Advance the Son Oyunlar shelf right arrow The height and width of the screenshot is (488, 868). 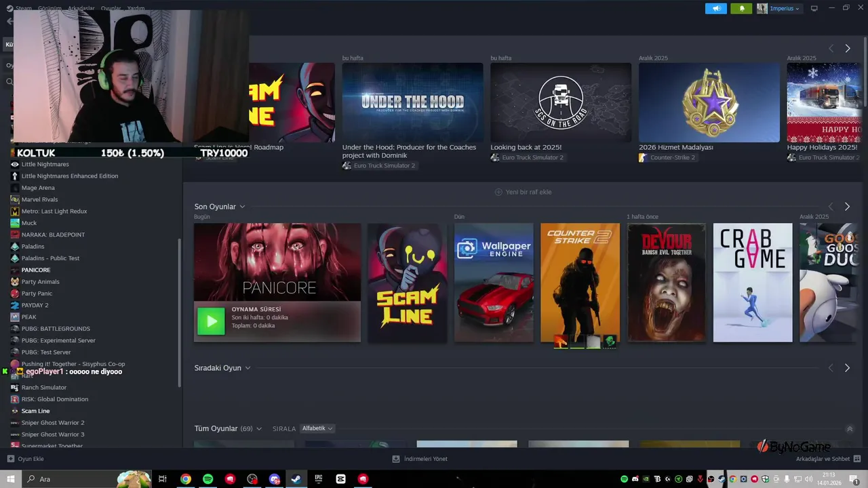tap(847, 206)
